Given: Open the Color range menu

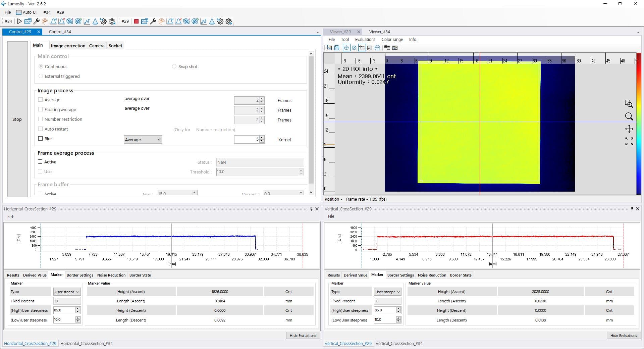Looking at the screenshot, I should tap(392, 40).
